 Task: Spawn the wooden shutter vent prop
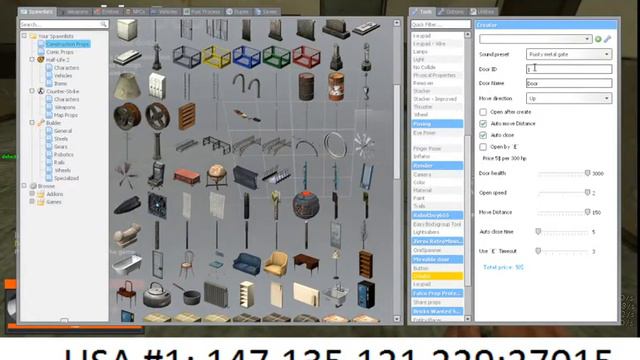187,117
